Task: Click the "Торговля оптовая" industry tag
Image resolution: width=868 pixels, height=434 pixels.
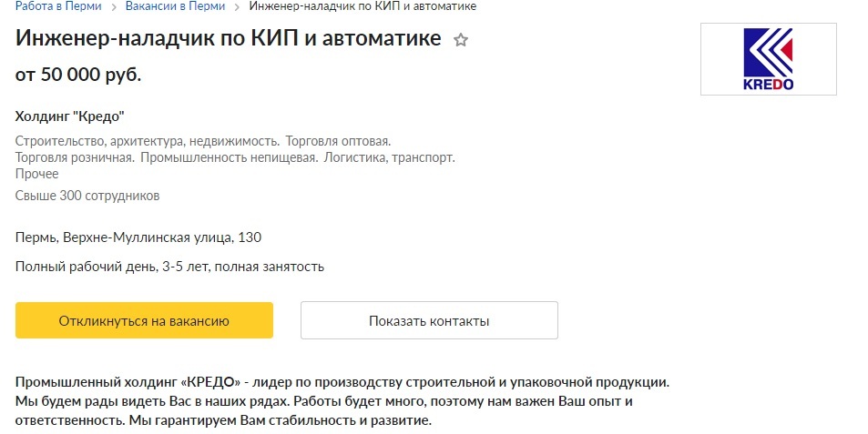Action: tap(338, 141)
